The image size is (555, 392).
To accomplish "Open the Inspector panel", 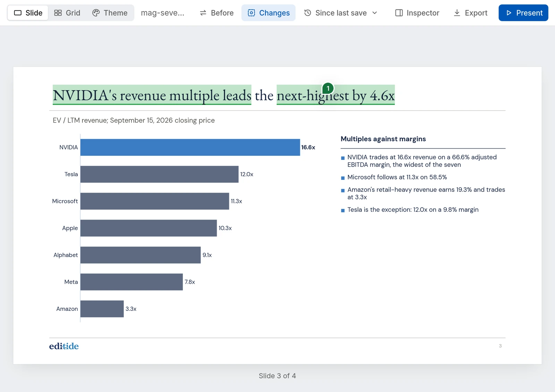I will pyautogui.click(x=417, y=13).
